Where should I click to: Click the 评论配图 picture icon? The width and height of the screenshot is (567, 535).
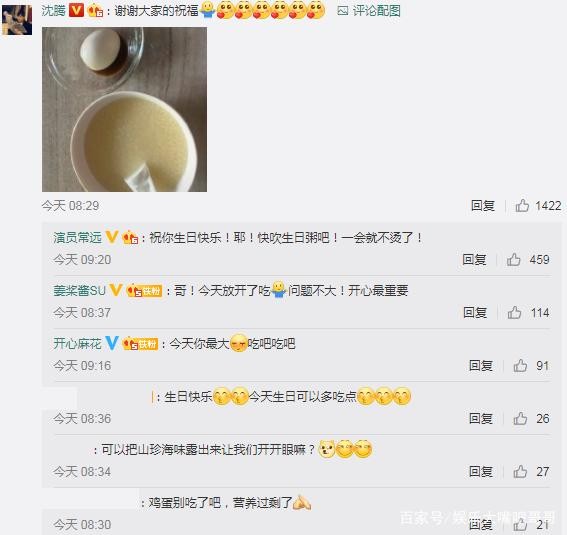click(342, 11)
